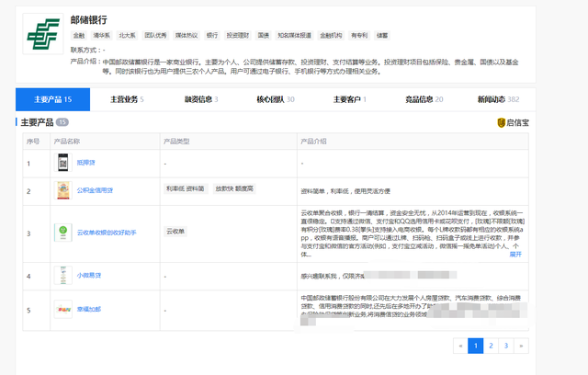Viewport: 588px width, 375px height.
Task: Open the 幸福加邮 product link
Action: (x=89, y=309)
